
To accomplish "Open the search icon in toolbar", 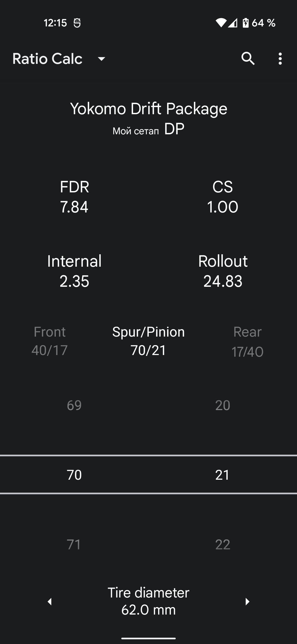I will tap(248, 59).
